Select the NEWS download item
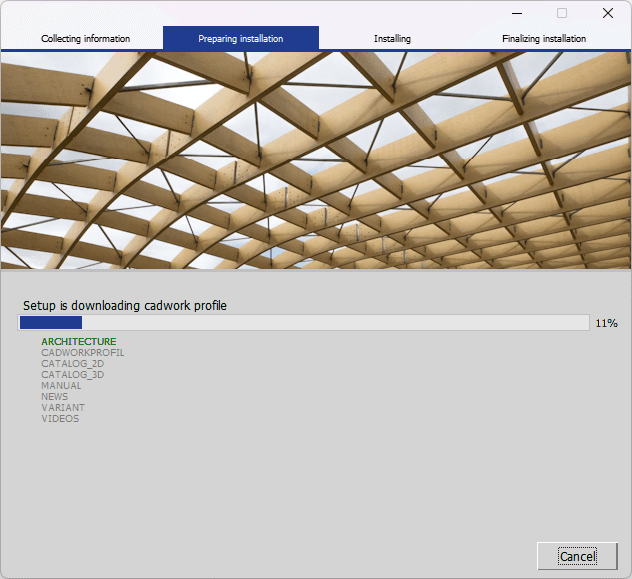This screenshot has height=579, width=632. pyautogui.click(x=55, y=397)
